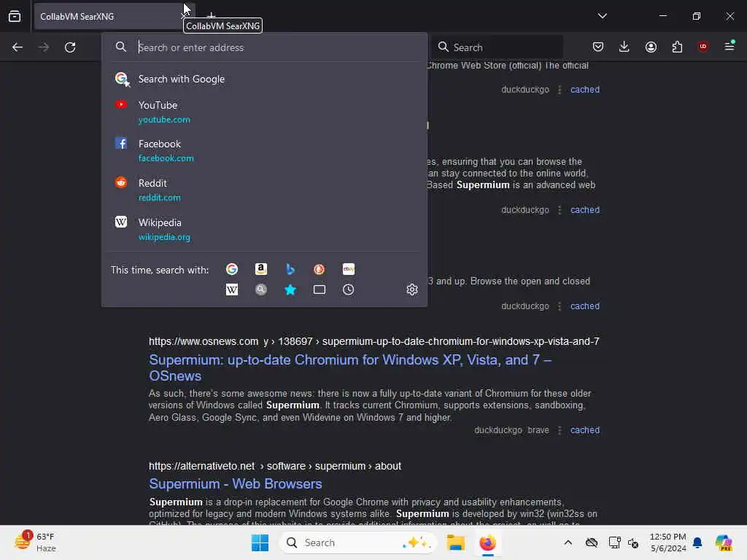This screenshot has width=747, height=560.
Task: Open Copilot preview in taskbar
Action: (724, 542)
